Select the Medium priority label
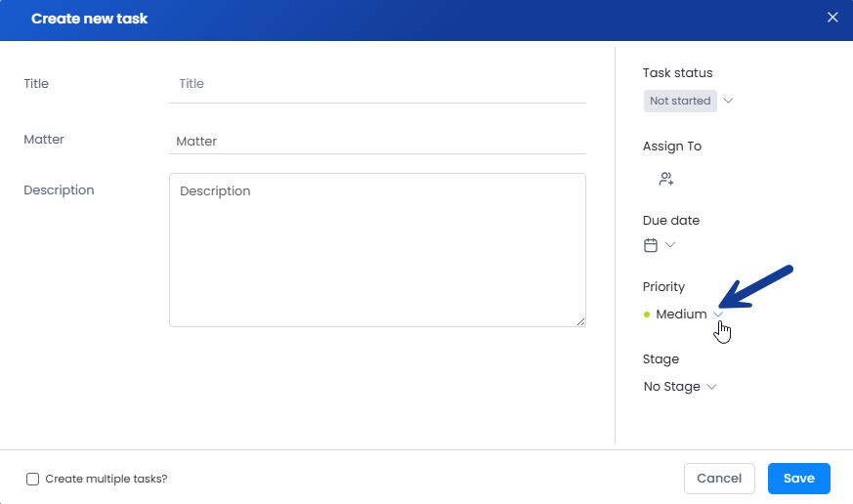The height and width of the screenshot is (504, 853). pos(681,315)
